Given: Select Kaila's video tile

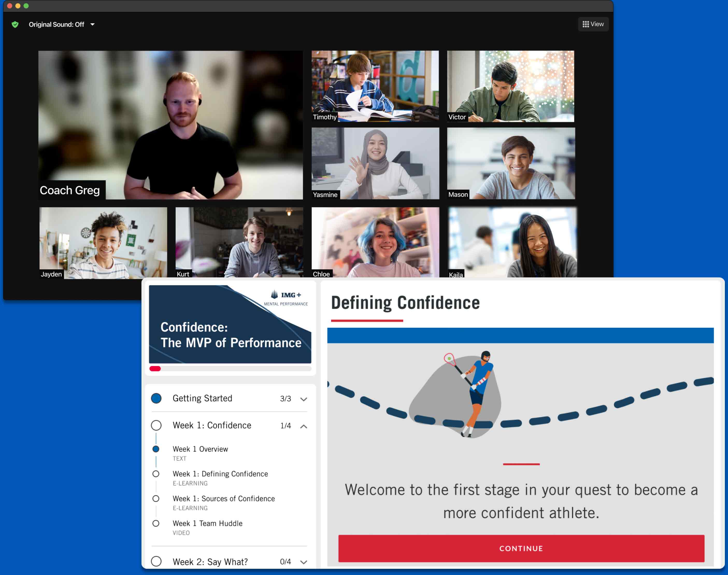Looking at the screenshot, I should [512, 242].
